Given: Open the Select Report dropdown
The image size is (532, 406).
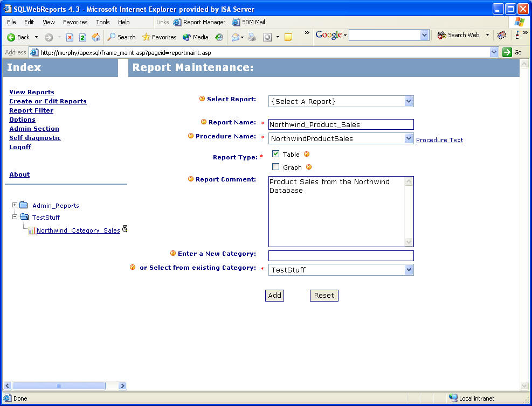Looking at the screenshot, I should point(409,101).
